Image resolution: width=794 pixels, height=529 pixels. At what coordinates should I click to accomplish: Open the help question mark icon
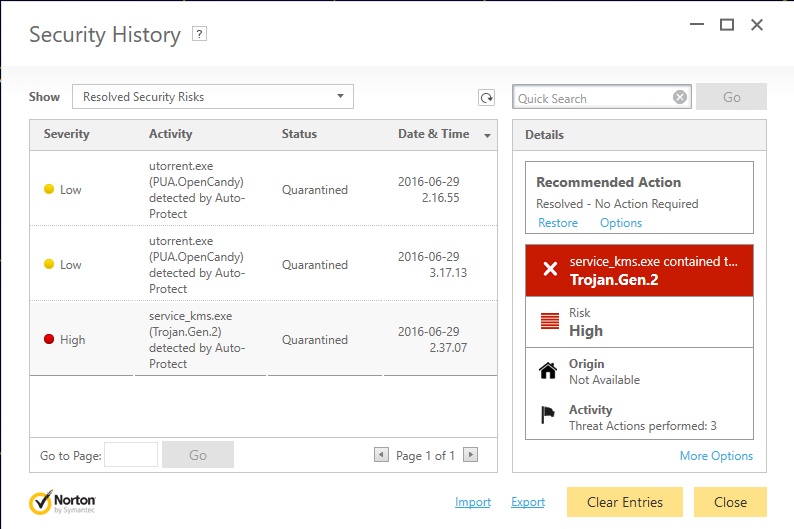coord(200,34)
